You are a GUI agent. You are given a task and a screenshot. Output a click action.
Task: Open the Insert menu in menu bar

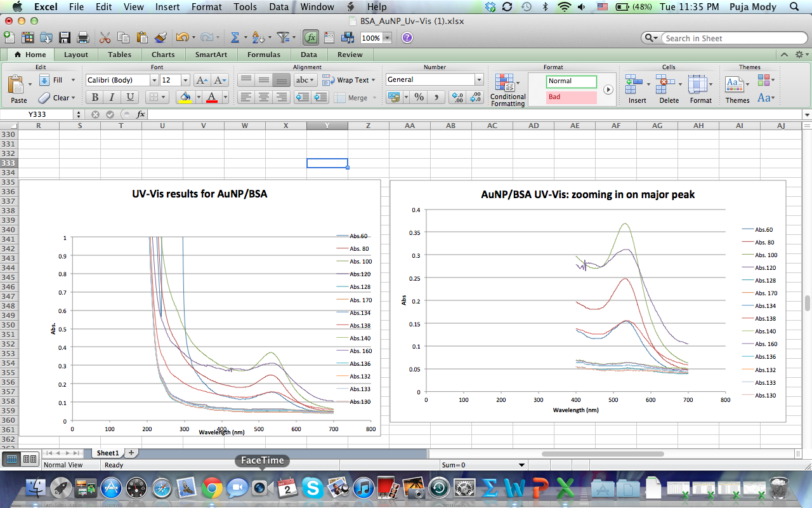167,7
